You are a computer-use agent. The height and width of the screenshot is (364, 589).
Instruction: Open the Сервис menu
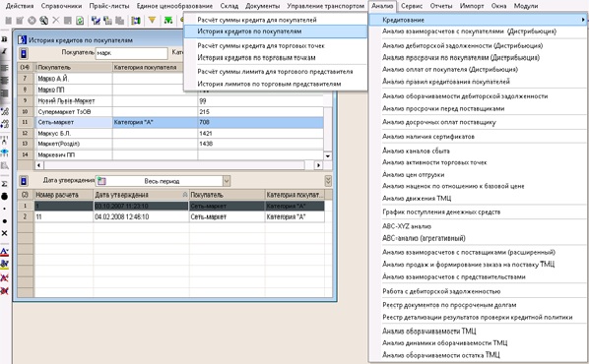click(x=412, y=6)
